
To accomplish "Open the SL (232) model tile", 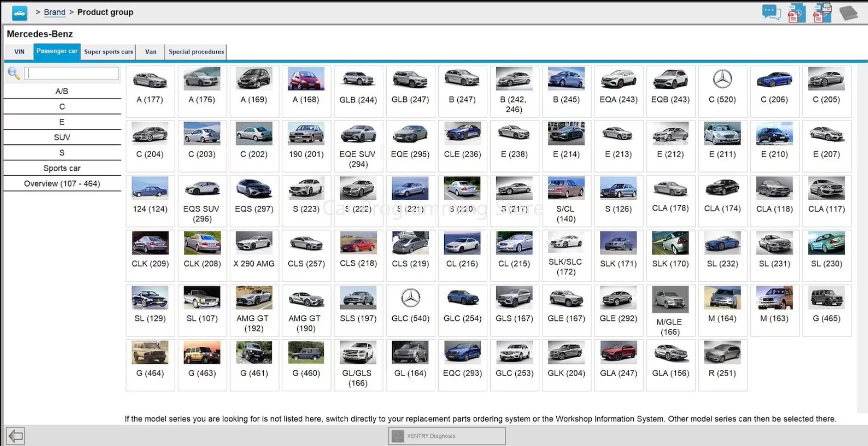I will coord(722,255).
